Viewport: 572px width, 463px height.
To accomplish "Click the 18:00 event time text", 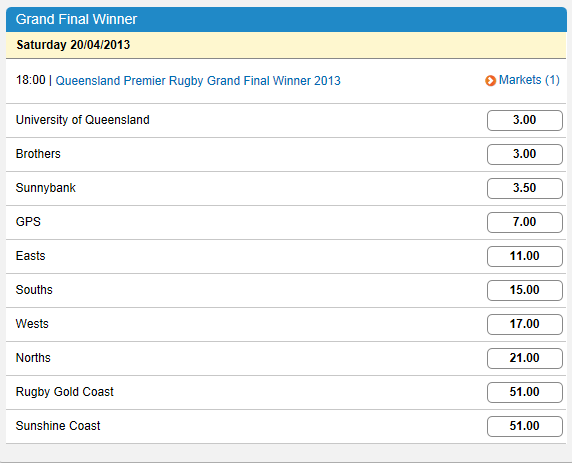I will pyautogui.click(x=31, y=80).
